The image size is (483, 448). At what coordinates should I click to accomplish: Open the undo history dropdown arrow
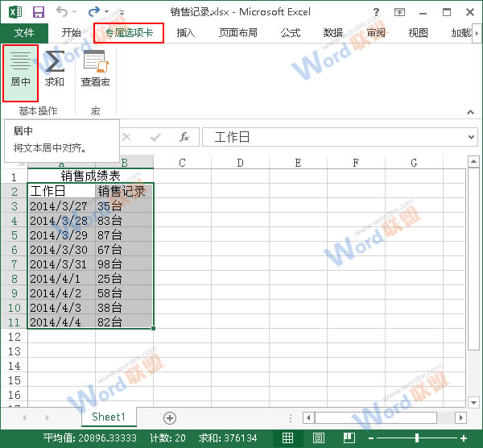75,12
